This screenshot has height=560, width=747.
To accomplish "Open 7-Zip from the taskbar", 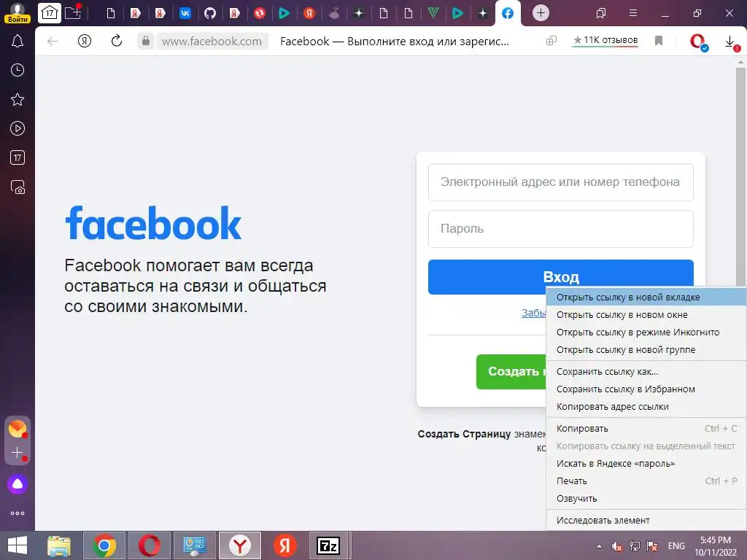I will (329, 545).
